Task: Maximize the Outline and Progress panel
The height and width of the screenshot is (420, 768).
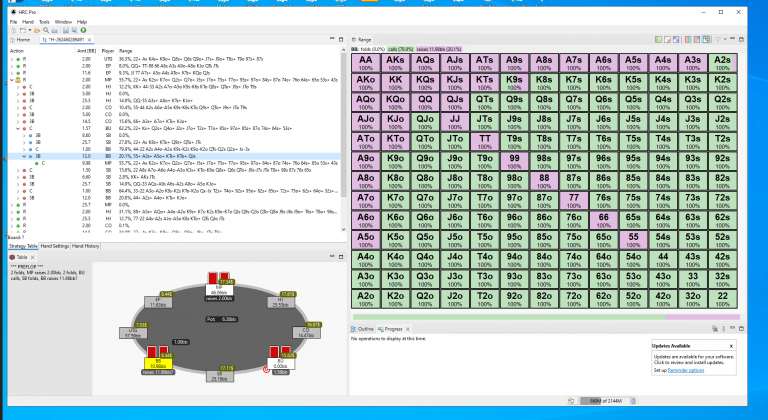Action: [741, 328]
